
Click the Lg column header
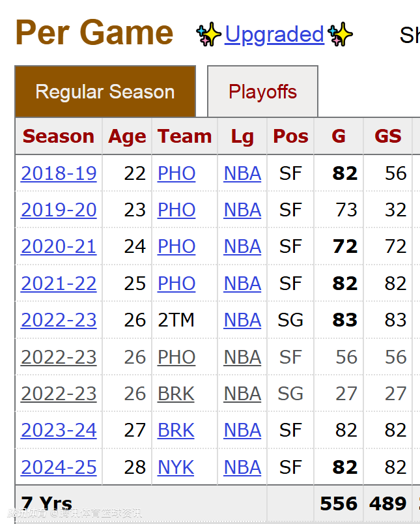242,136
